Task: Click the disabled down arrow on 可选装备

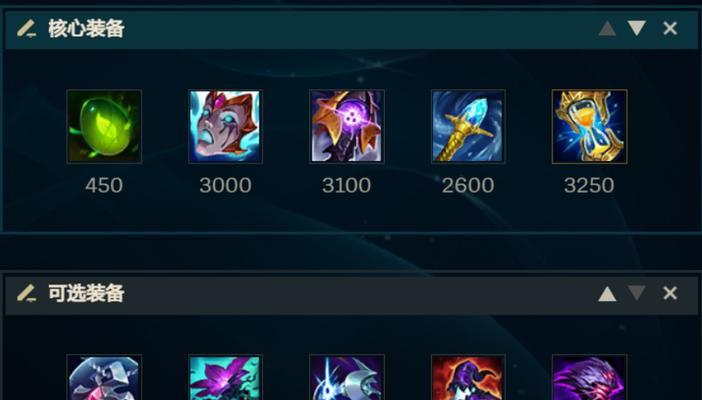Action: coord(636,293)
